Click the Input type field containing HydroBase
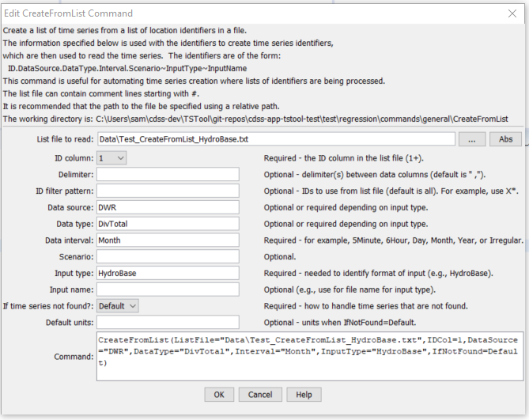This screenshot has height=420, width=529. pos(168,273)
